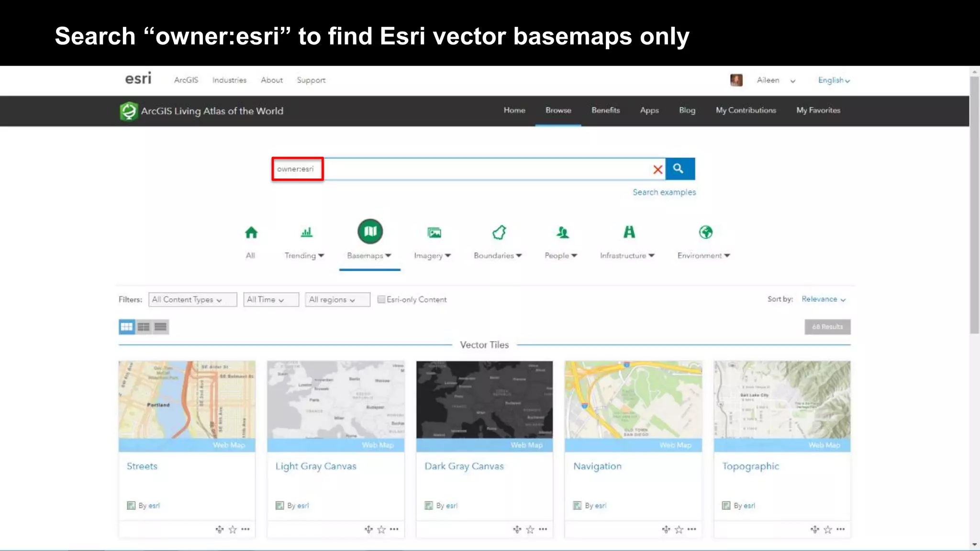This screenshot has width=980, height=551.
Task: Open more options on Dark Gray Canvas
Action: coord(543,529)
